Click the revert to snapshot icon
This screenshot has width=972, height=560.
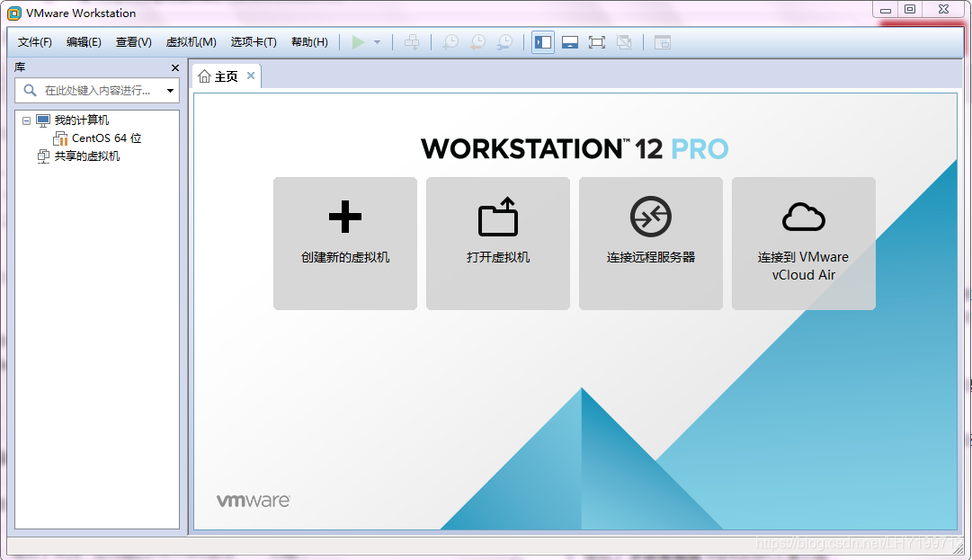click(x=478, y=42)
